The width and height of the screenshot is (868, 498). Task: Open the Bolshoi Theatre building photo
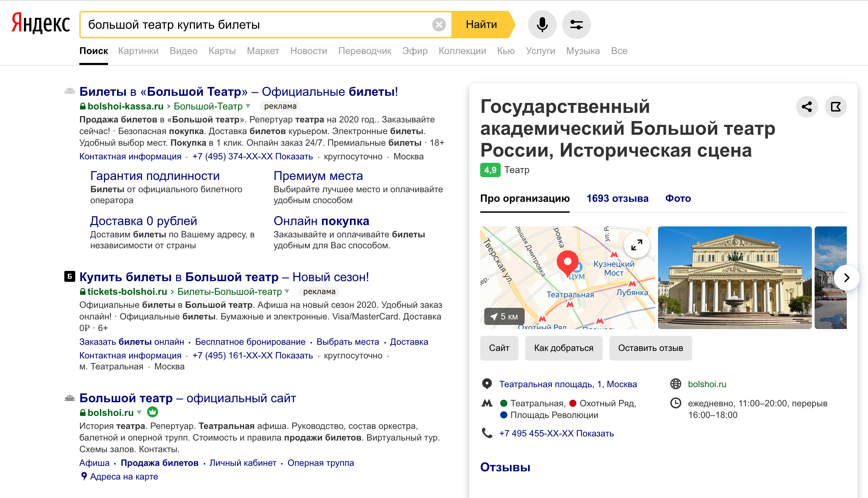point(735,278)
